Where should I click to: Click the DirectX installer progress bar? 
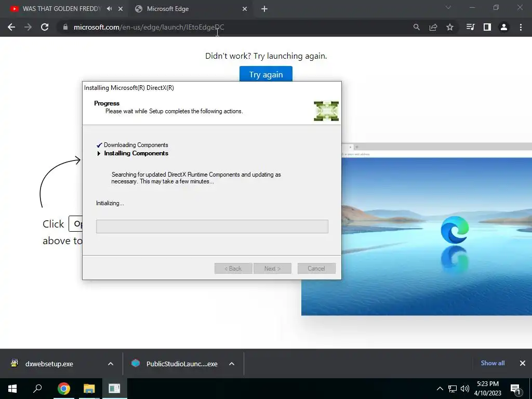point(212,227)
